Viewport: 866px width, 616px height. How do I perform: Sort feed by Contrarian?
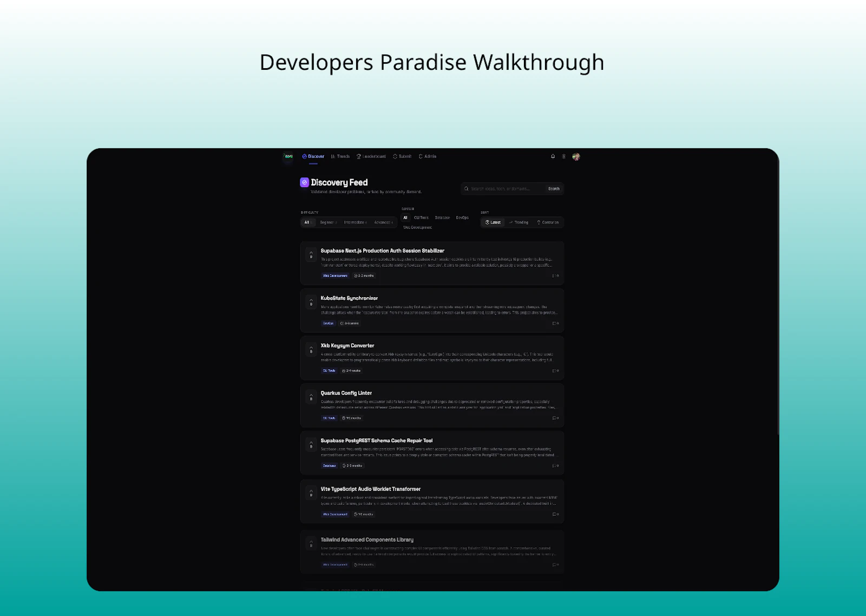(x=548, y=222)
